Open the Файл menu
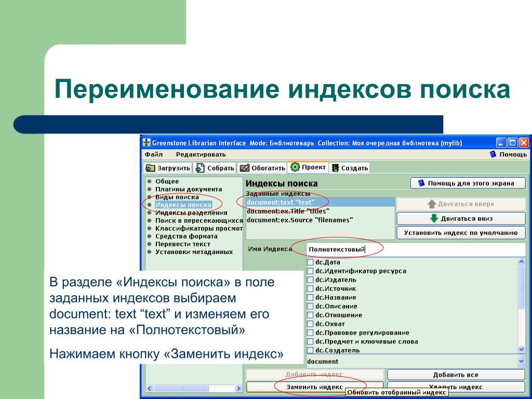 154,154
